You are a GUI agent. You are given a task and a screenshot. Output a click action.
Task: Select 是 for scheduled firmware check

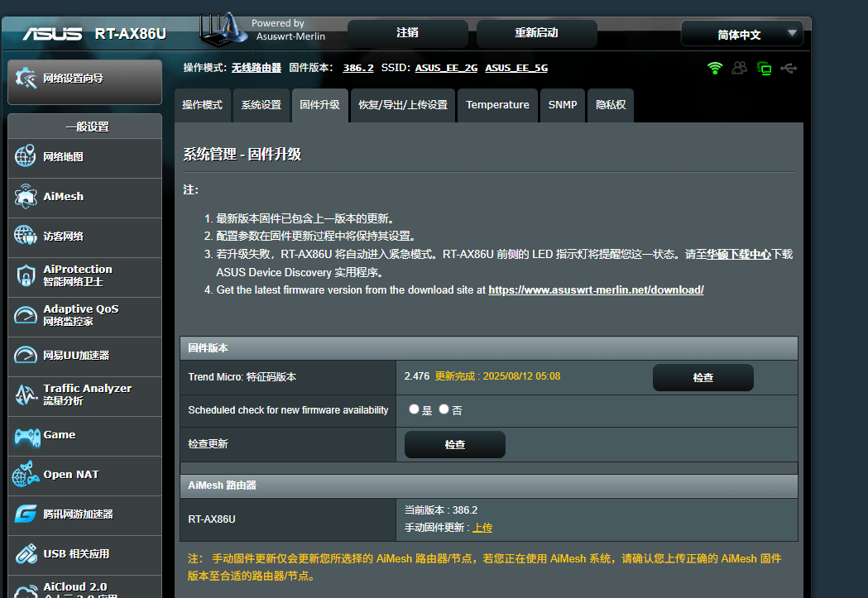click(x=414, y=409)
